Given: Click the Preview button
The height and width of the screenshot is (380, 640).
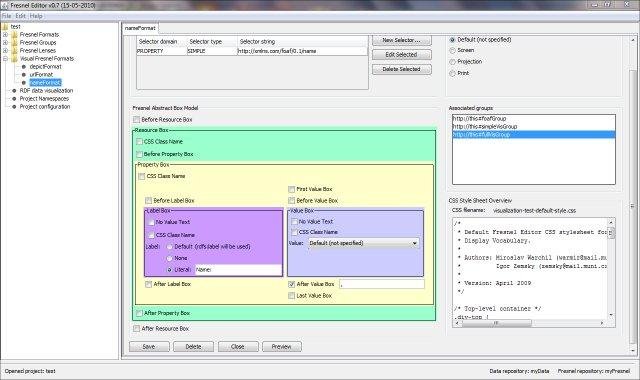Looking at the screenshot, I should pos(282,347).
